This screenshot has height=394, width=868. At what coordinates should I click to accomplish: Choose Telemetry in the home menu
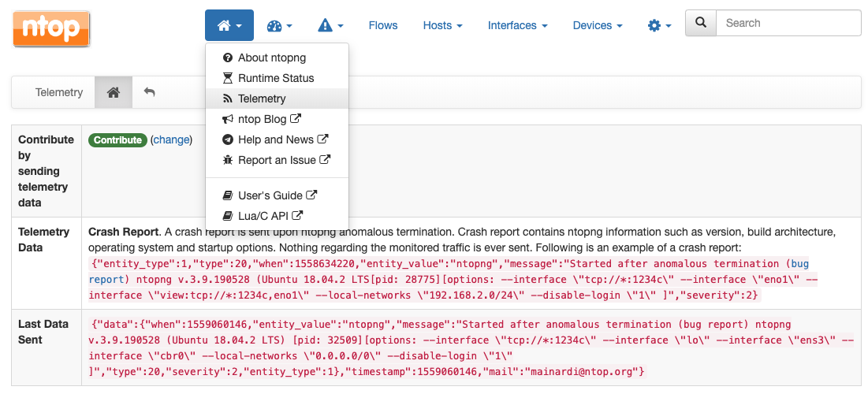click(x=277, y=98)
